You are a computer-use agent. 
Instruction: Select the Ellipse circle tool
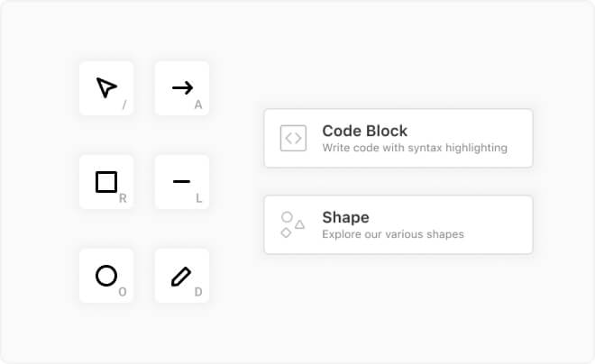106,276
